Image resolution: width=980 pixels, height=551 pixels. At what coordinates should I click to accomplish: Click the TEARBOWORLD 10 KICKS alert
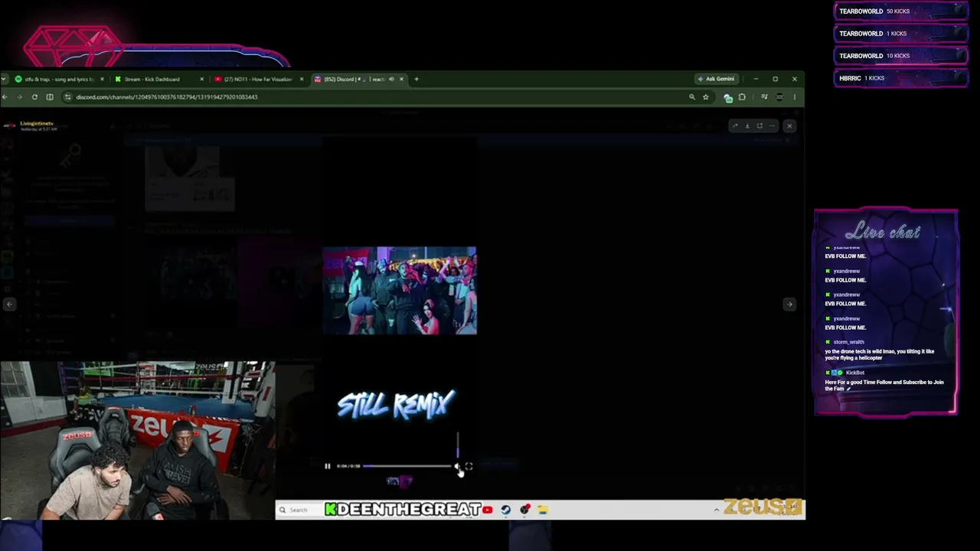click(x=900, y=56)
